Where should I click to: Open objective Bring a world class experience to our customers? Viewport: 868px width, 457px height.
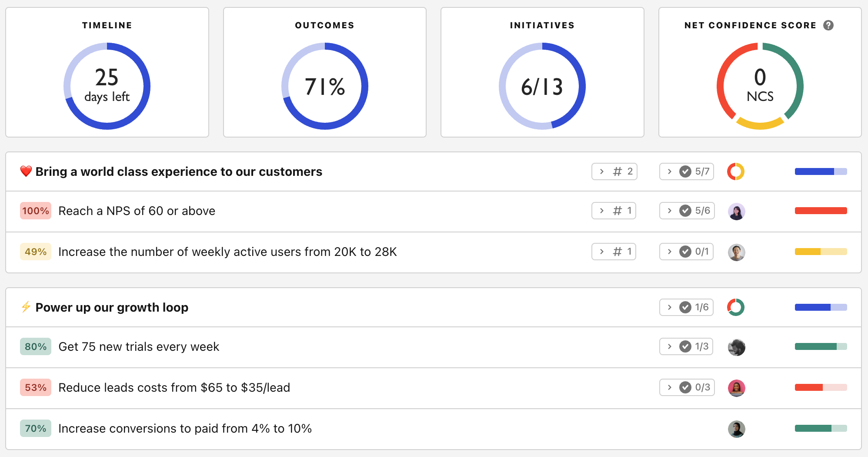pyautogui.click(x=179, y=171)
